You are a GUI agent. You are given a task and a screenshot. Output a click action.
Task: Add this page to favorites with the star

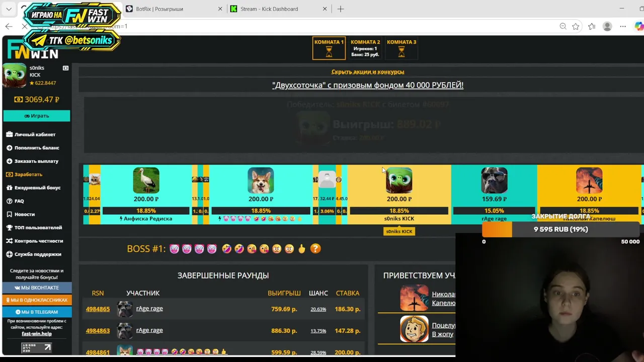tap(576, 26)
